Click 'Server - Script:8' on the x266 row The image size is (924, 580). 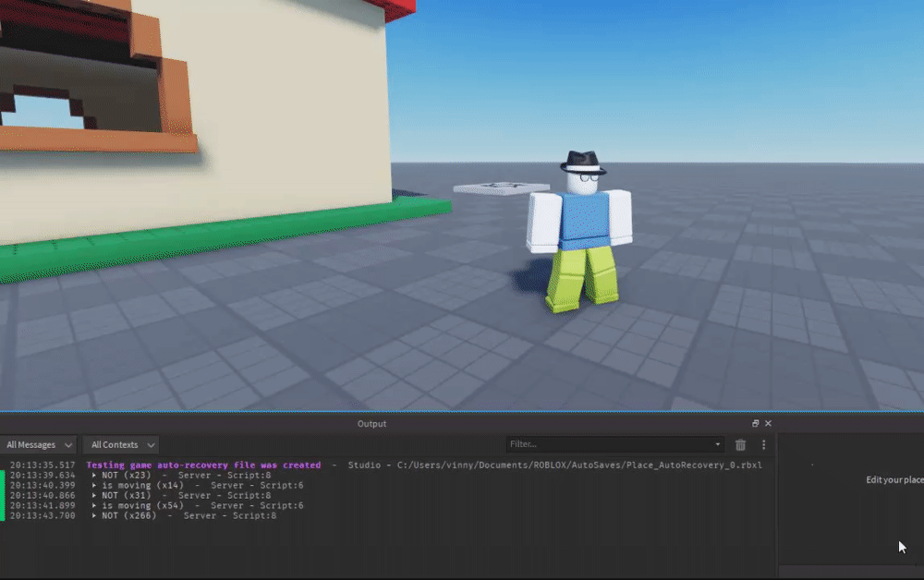pos(230,515)
